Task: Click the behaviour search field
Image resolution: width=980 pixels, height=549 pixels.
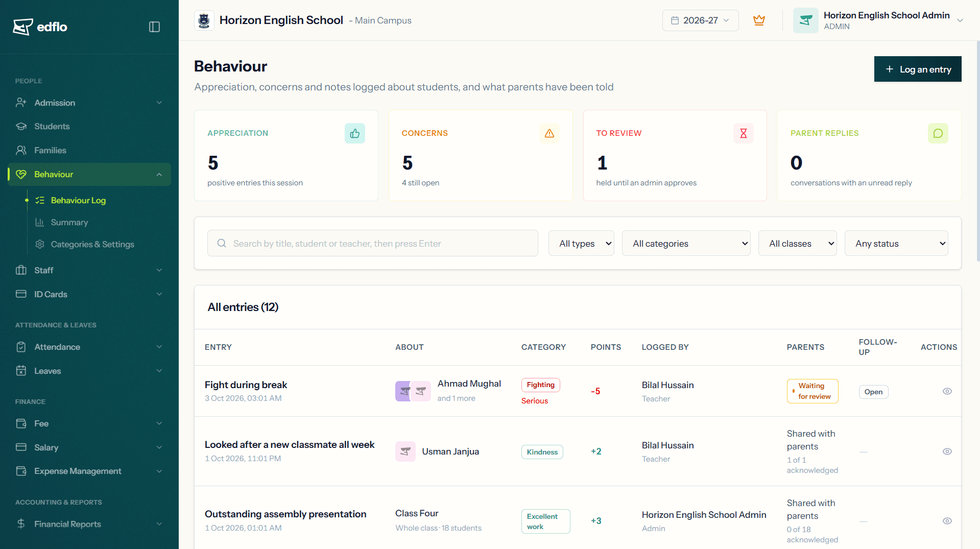Action: (x=373, y=243)
